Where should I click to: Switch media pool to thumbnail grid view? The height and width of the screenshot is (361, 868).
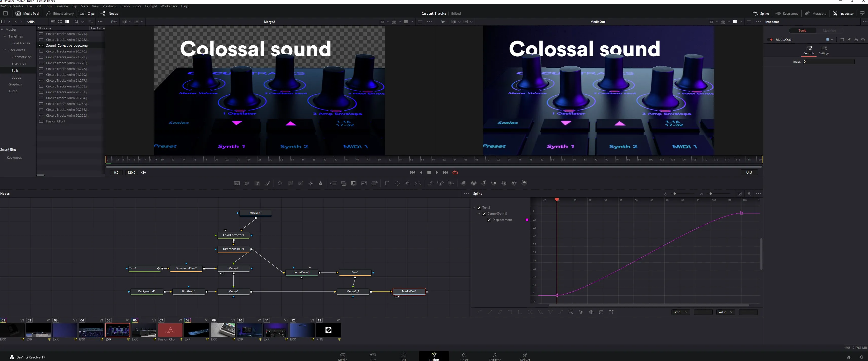click(60, 22)
